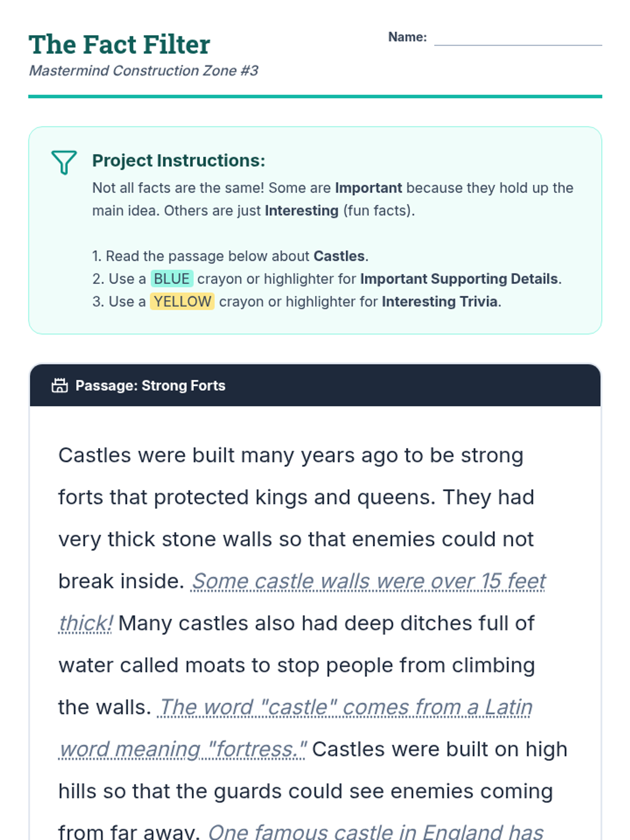The image size is (630, 840).
Task: Click "The Fact Filter" title heading
Action: coord(120,45)
